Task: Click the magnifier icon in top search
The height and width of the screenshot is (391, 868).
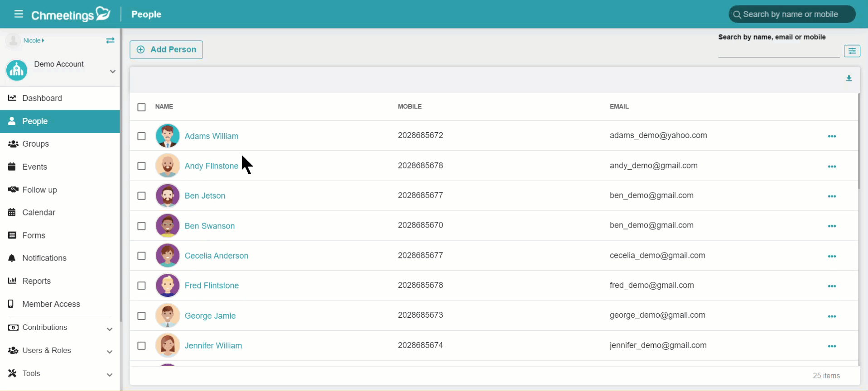Action: 737,14
